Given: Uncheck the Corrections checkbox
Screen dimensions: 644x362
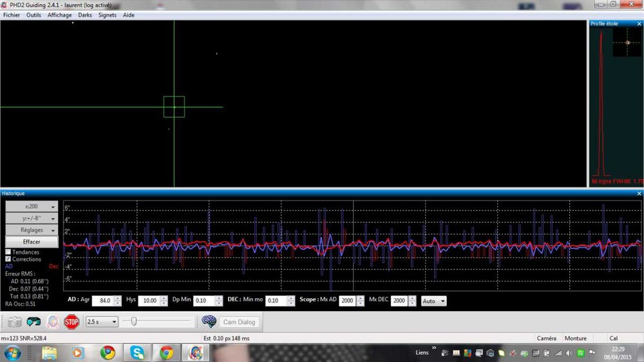Looking at the screenshot, I should tap(8, 259).
